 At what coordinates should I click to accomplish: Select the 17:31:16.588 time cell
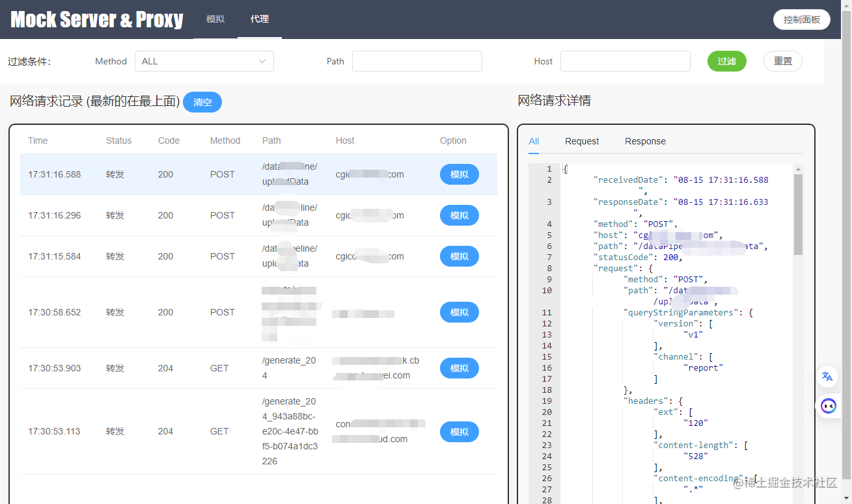[x=55, y=174]
